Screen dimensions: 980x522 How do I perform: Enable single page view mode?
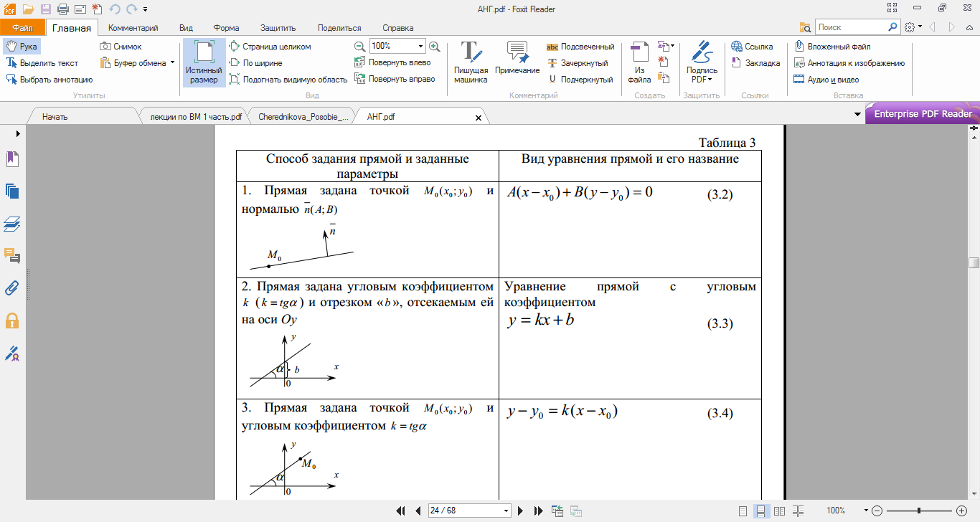(x=743, y=511)
